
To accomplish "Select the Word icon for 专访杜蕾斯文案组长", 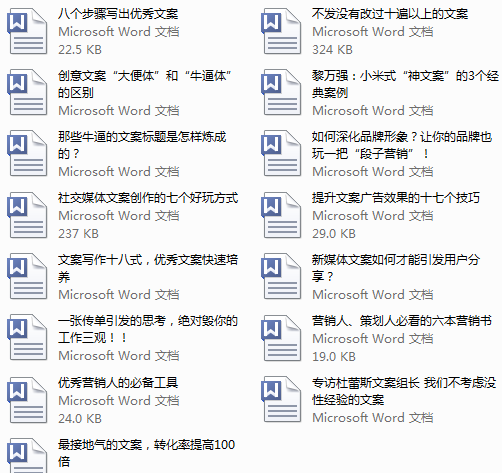I will pos(281,400).
